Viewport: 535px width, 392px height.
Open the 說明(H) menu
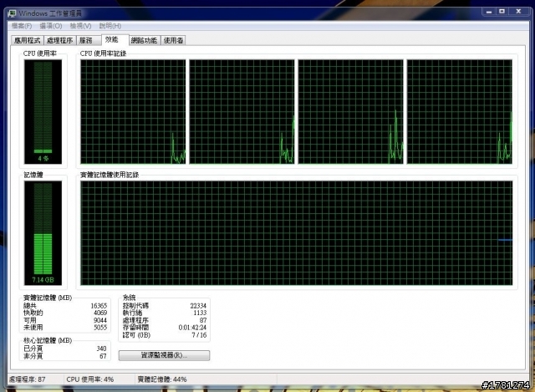(110, 26)
